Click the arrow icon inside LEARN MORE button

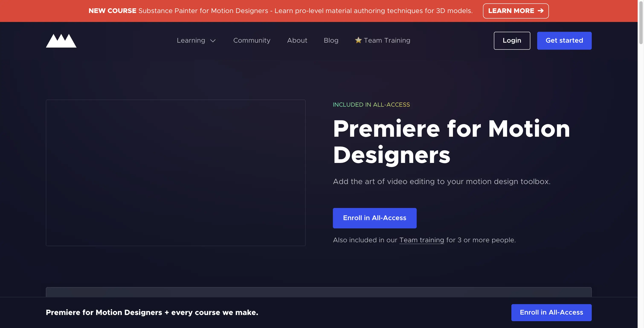pos(541,11)
